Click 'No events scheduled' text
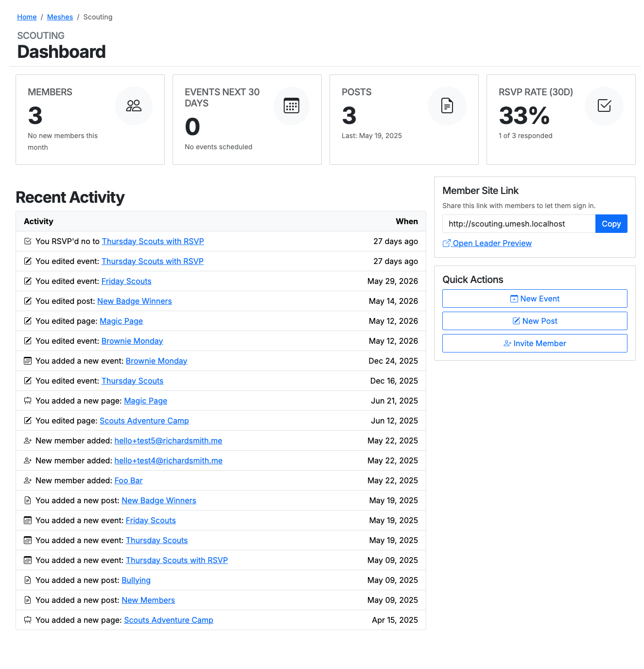This screenshot has height=669, width=644. (x=218, y=147)
